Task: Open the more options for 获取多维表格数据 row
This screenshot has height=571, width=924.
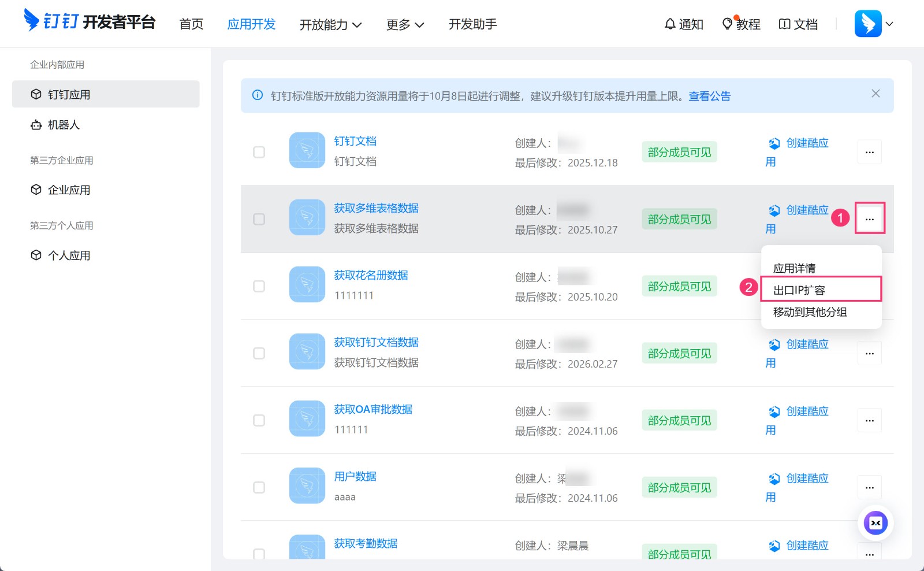Action: coord(870,219)
